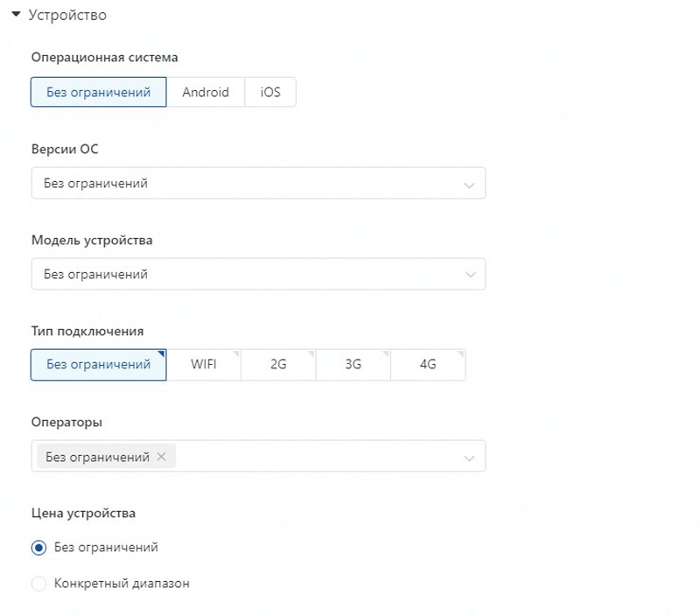This screenshot has width=700, height=616.
Task: Remove 'Без ограничений' operator tag
Action: [161, 457]
